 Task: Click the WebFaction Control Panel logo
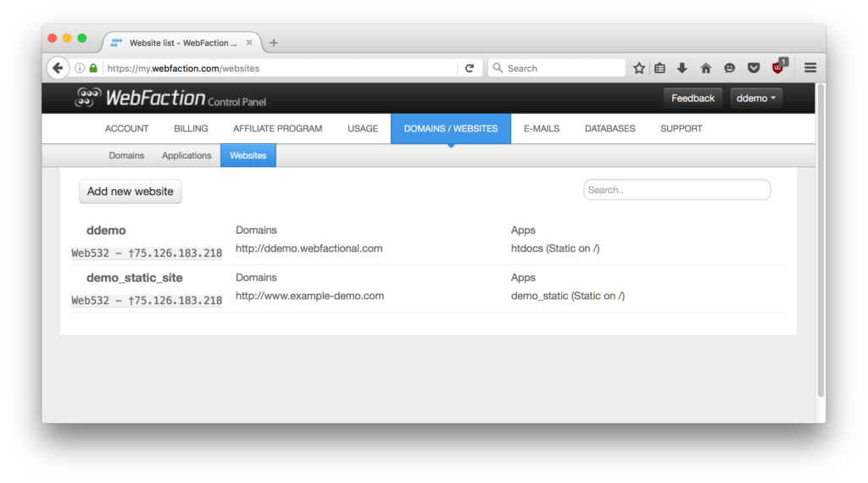(x=170, y=98)
